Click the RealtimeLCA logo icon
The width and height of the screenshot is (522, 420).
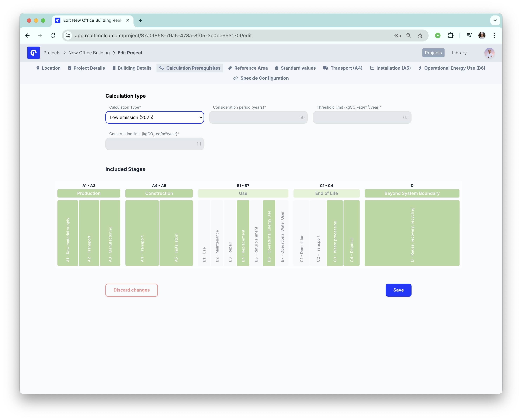(33, 53)
